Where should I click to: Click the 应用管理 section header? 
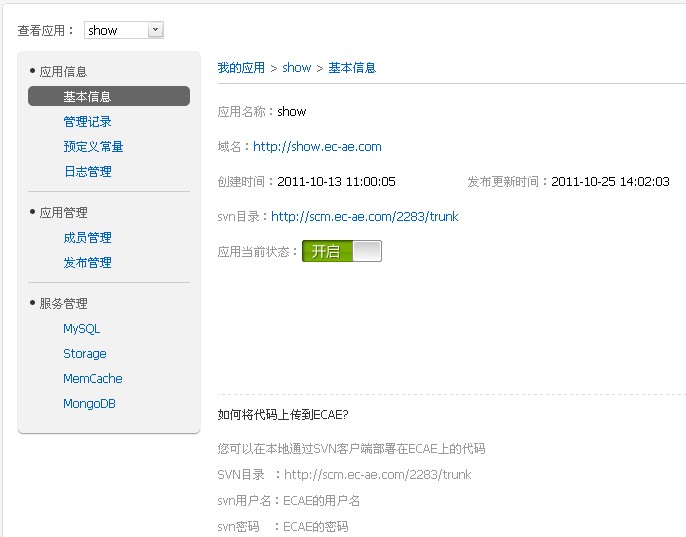tap(63, 213)
